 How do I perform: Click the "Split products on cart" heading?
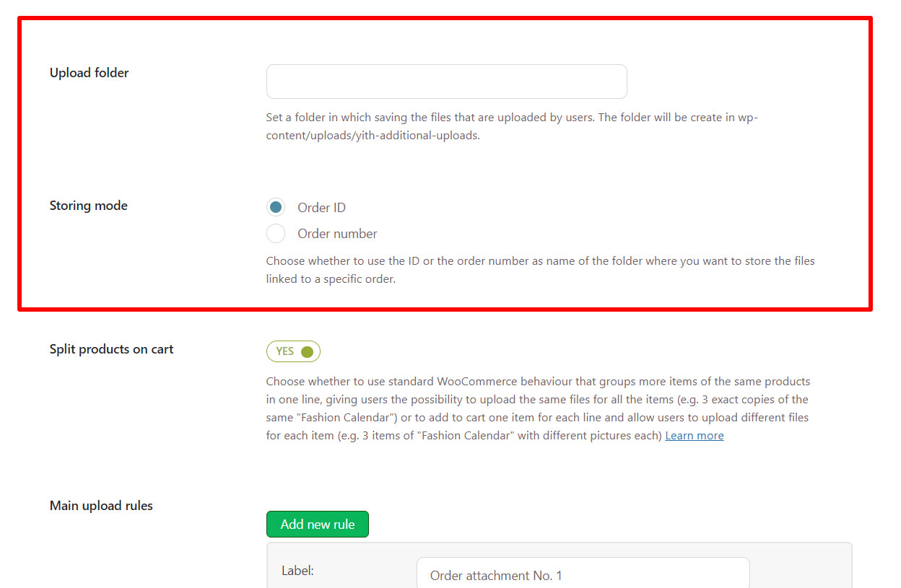click(x=112, y=349)
